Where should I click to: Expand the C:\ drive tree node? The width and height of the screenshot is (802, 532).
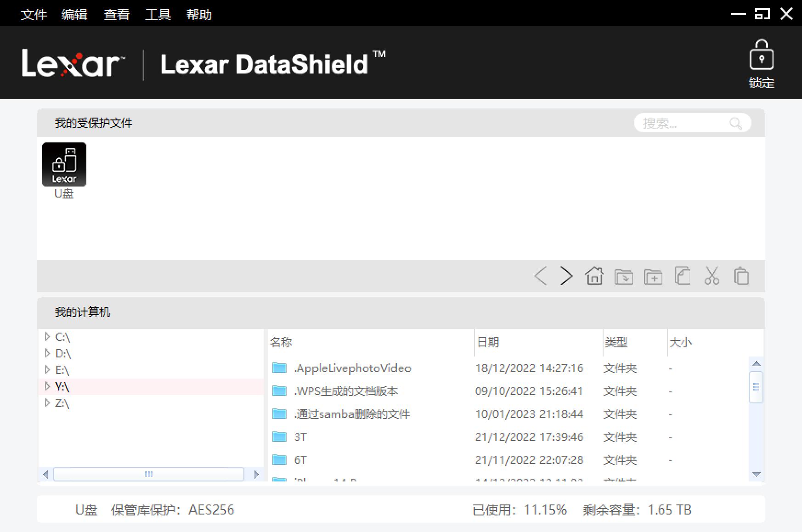pos(47,337)
